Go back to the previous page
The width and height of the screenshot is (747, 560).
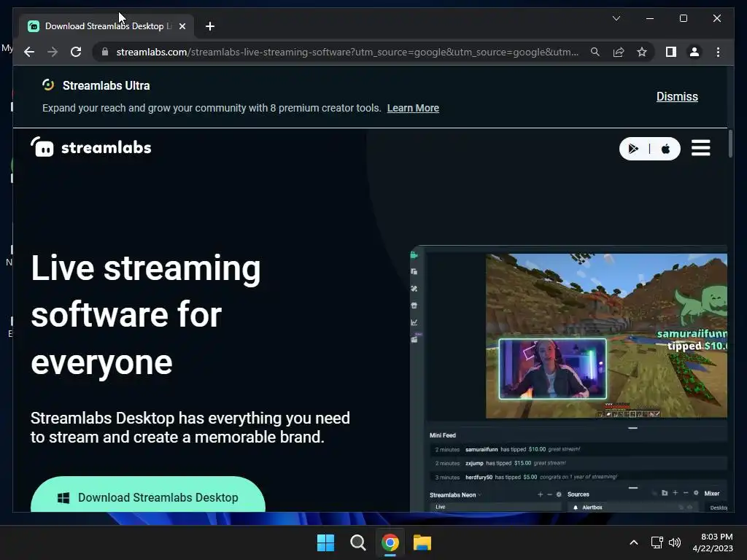click(x=29, y=52)
